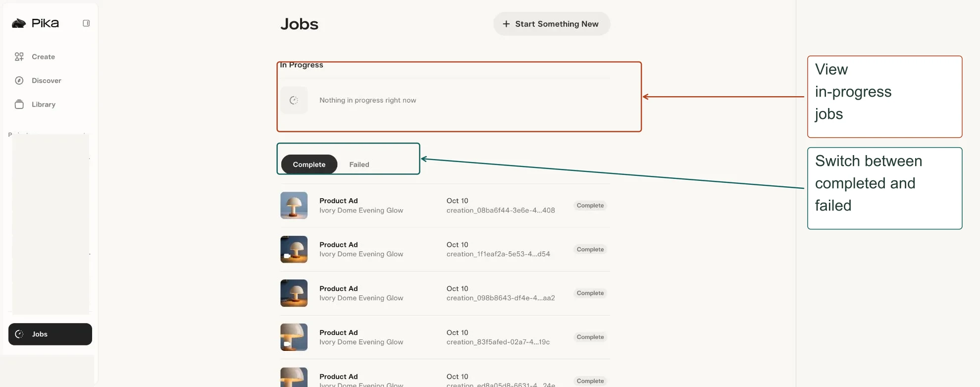980x387 pixels.
Task: Open thumbnail for creation_098b8643 job
Action: point(294,293)
